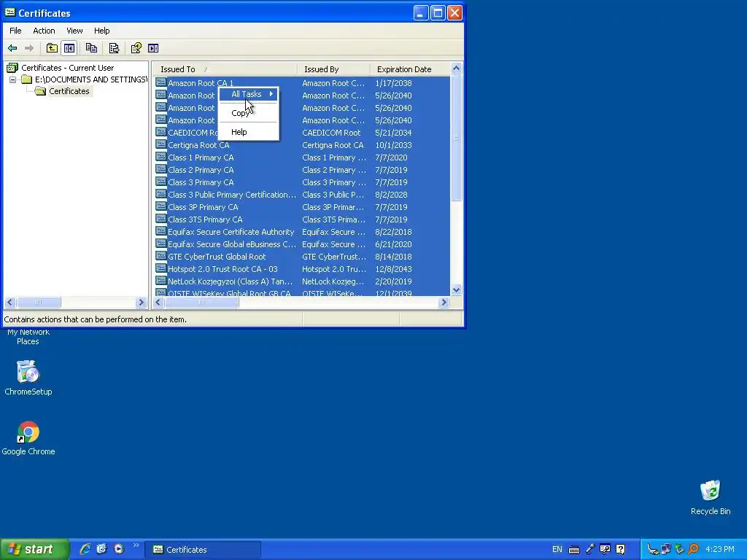Click the Forward arrow toolbar icon

tap(29, 48)
